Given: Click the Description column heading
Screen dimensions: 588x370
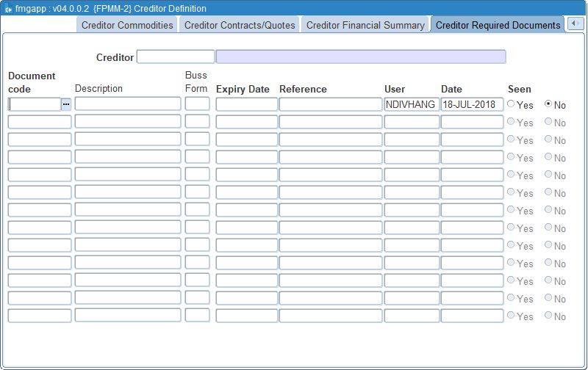Looking at the screenshot, I should tap(98, 88).
